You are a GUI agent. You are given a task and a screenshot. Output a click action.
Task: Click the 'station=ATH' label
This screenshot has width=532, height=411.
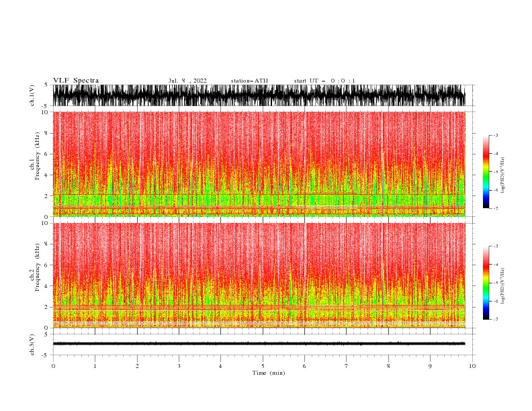pyautogui.click(x=249, y=81)
